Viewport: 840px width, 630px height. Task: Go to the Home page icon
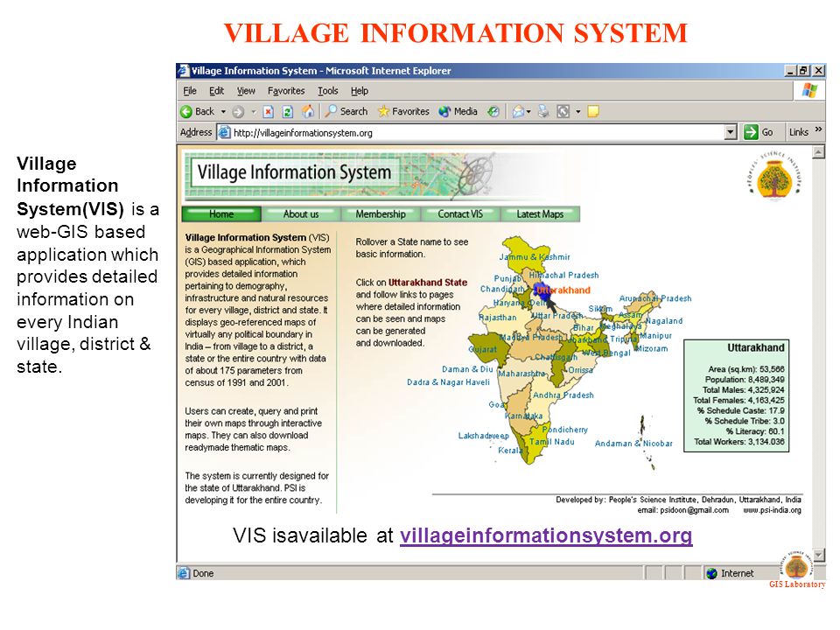tap(308, 111)
